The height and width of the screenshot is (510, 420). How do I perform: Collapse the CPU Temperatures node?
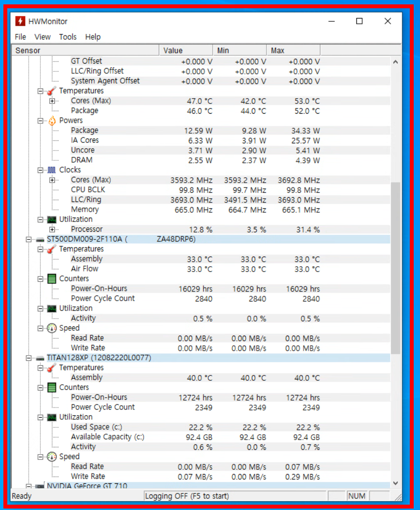point(40,91)
